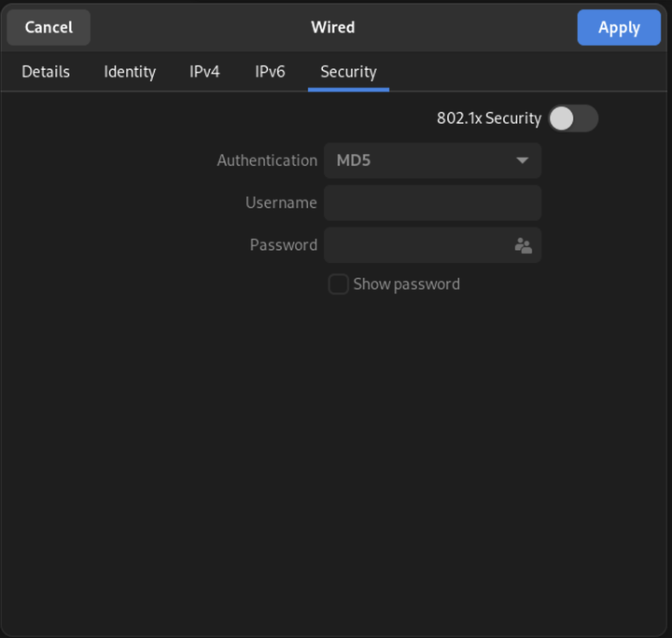
Task: Click the Authentication dropdown arrow
Action: (522, 160)
